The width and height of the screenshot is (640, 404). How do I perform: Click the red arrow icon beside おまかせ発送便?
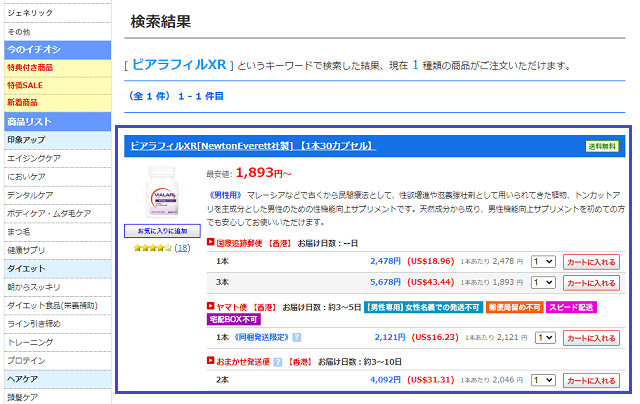click(x=211, y=360)
